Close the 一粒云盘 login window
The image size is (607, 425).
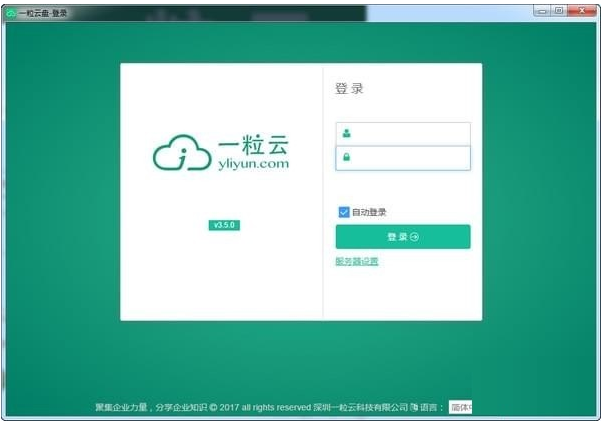tap(582, 10)
